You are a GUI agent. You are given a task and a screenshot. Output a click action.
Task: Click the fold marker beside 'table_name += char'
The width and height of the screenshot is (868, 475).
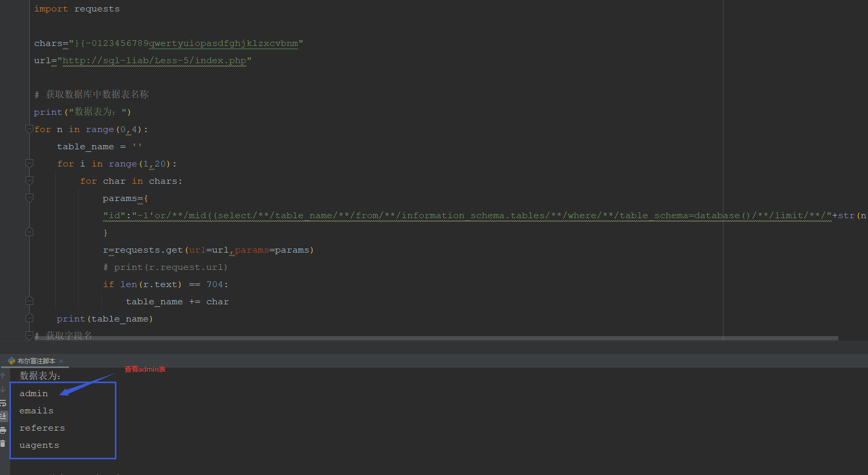tap(29, 301)
